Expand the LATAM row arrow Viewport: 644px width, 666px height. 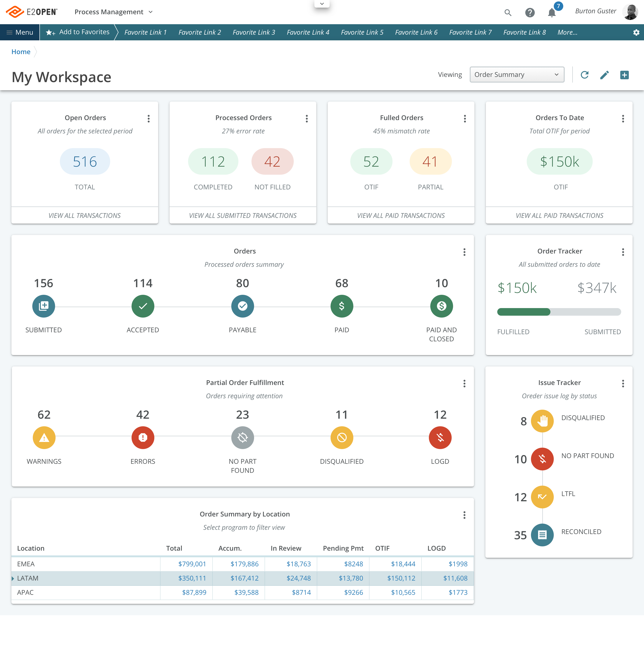(x=13, y=578)
